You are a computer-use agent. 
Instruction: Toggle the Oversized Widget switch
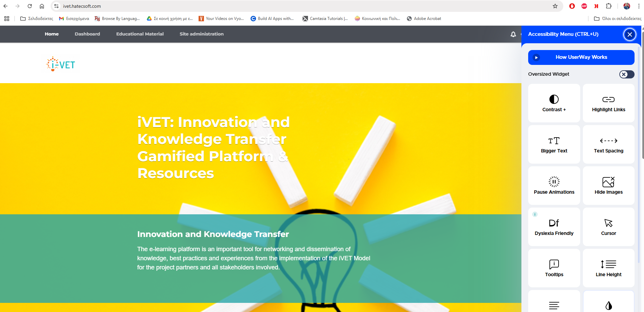pos(627,74)
